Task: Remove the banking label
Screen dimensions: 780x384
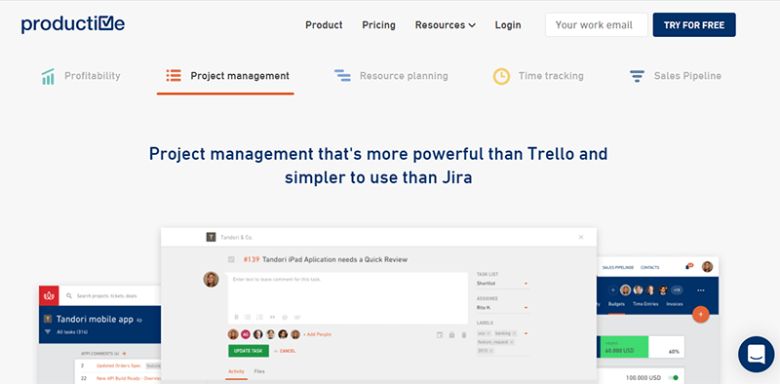Action: point(514,333)
